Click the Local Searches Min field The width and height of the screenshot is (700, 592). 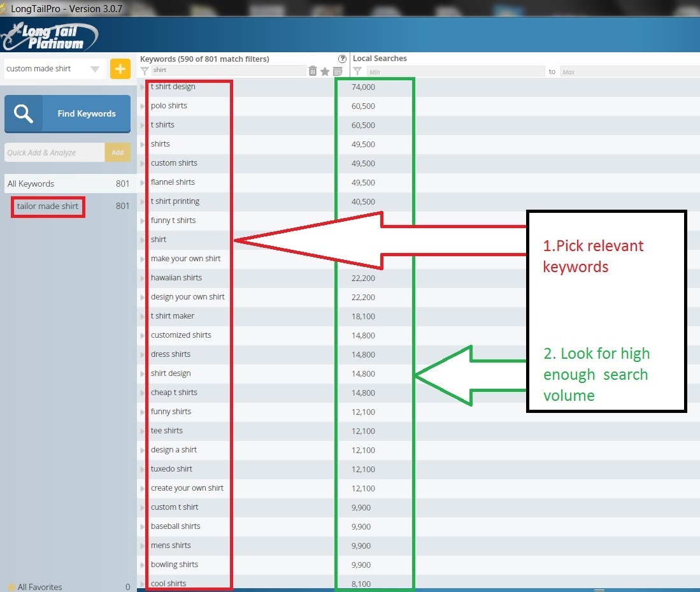pos(455,71)
